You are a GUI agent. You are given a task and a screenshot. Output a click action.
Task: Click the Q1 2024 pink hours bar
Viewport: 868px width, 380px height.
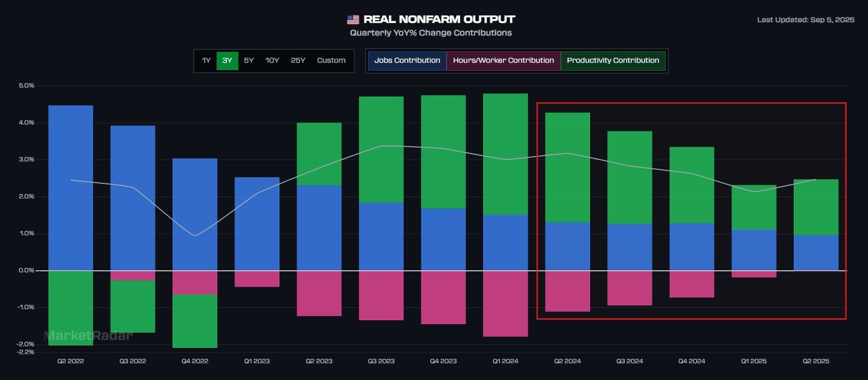pos(505,303)
